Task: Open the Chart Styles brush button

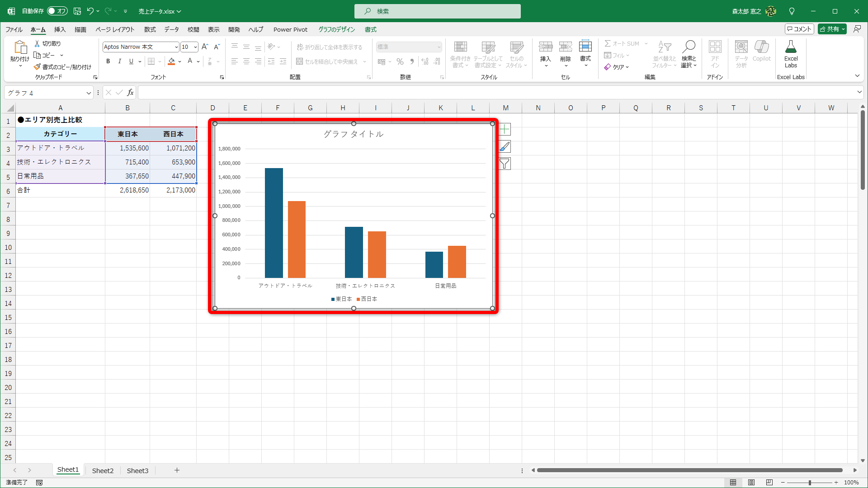Action: click(505, 146)
